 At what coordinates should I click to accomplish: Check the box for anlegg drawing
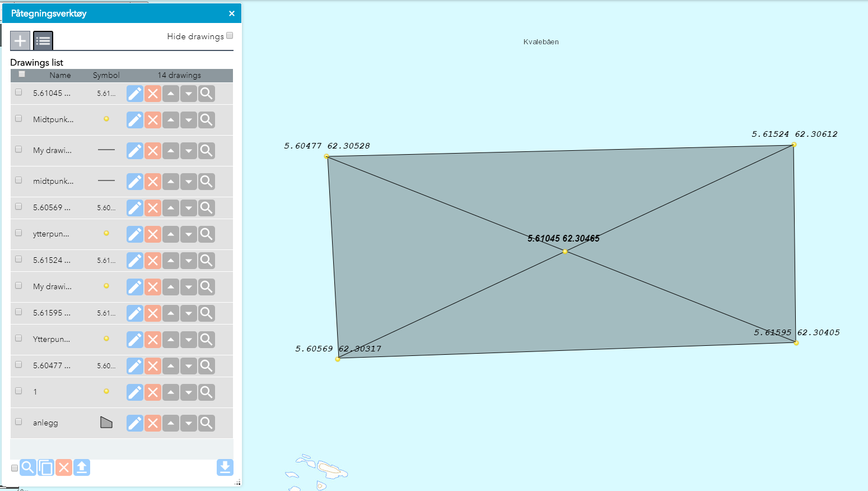(18, 422)
